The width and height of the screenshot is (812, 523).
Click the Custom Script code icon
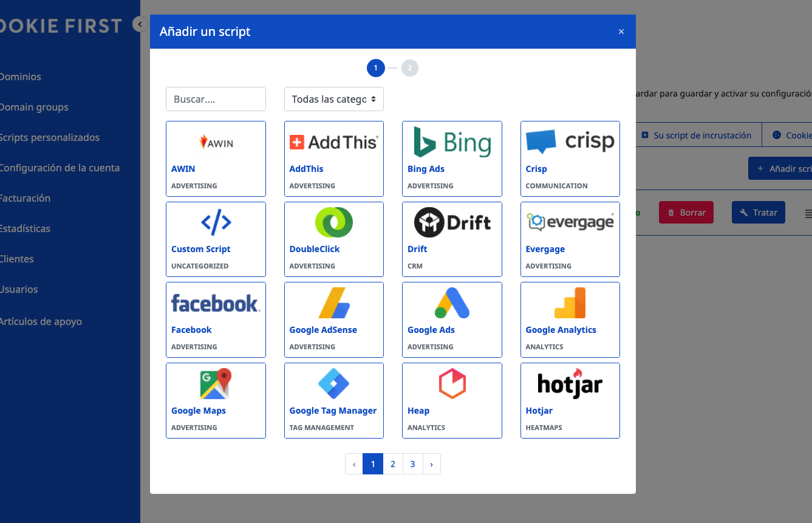coord(216,223)
